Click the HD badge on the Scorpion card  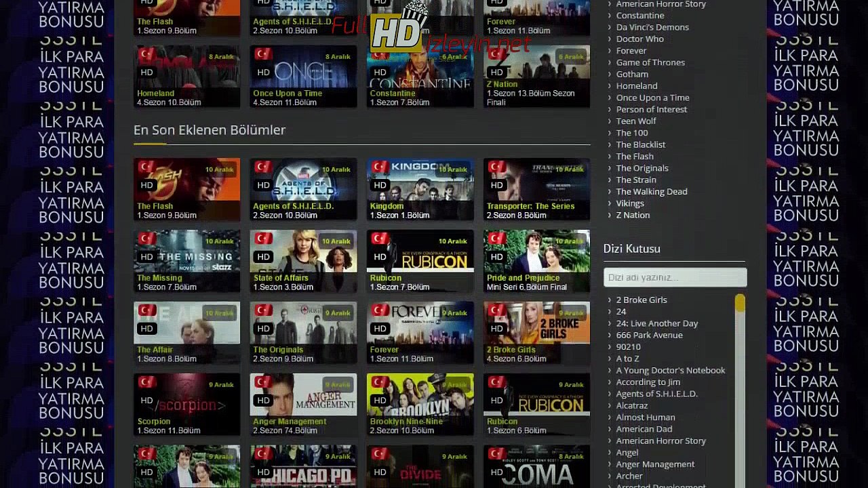tap(146, 401)
